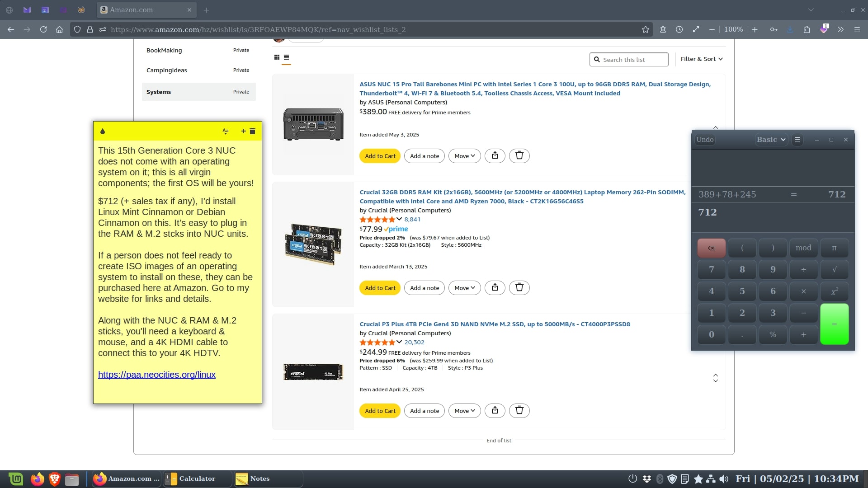Screen dimensions: 868x488
Task: Select the CampingIdeas list
Action: coord(167,70)
